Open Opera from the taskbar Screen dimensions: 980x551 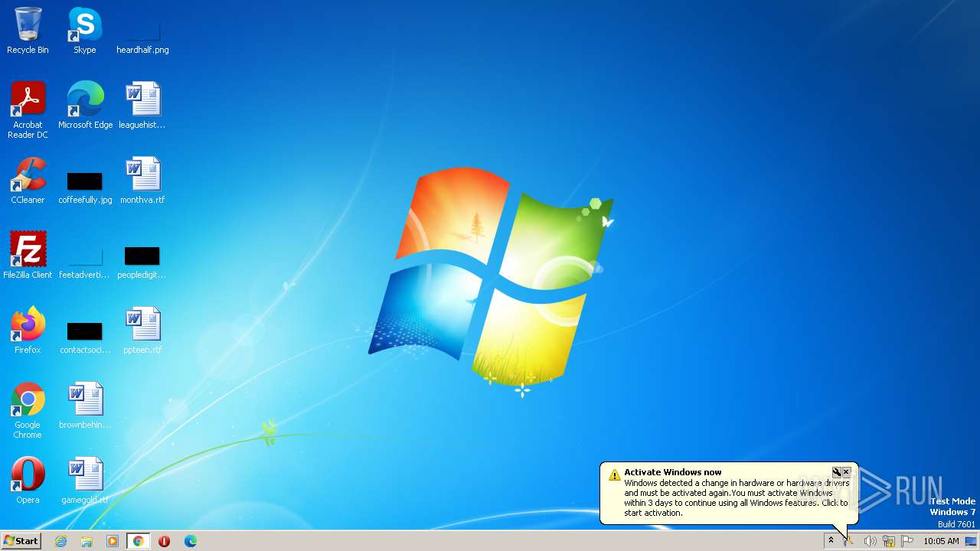(164, 541)
